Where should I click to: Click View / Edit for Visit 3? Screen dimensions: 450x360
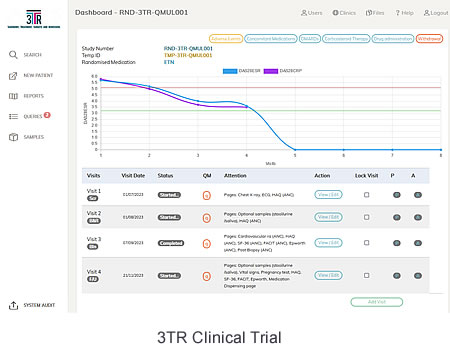point(328,243)
